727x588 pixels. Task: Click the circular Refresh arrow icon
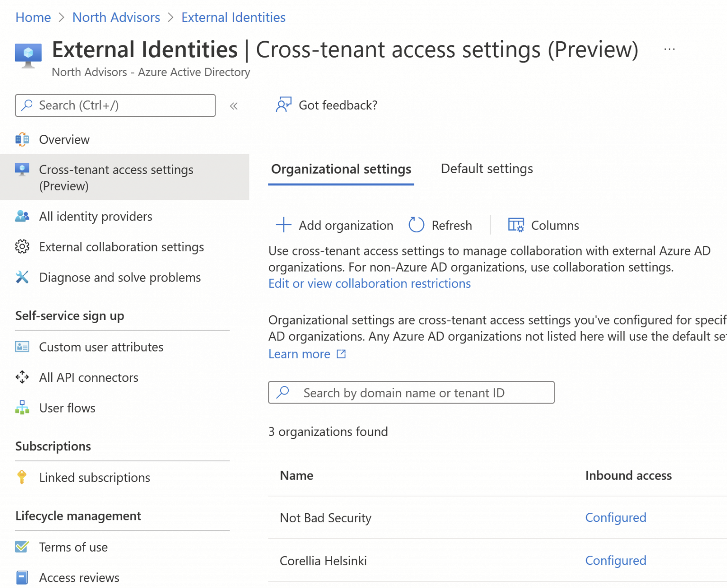pos(417,225)
